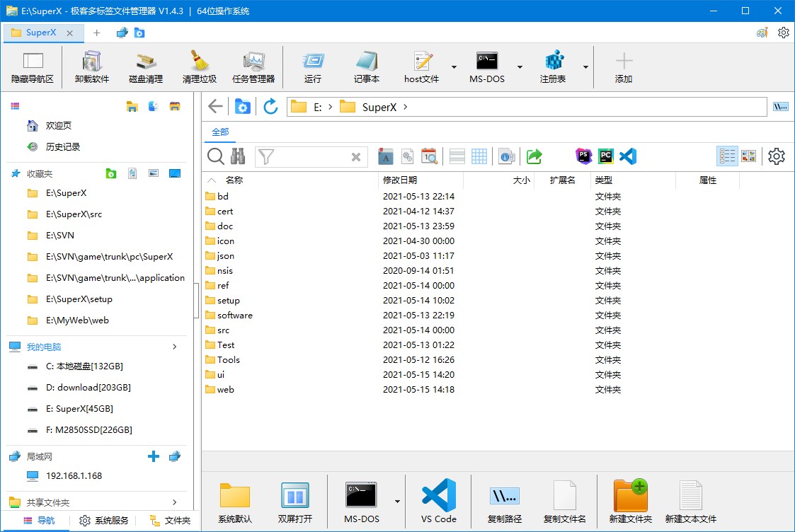Expand the 注册表 dropdown arrow
Viewport: 795px width, 532px height.
click(585, 67)
